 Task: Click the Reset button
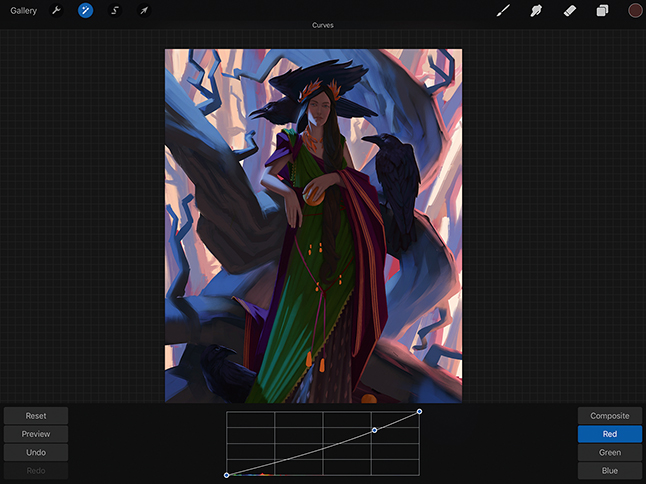point(36,416)
